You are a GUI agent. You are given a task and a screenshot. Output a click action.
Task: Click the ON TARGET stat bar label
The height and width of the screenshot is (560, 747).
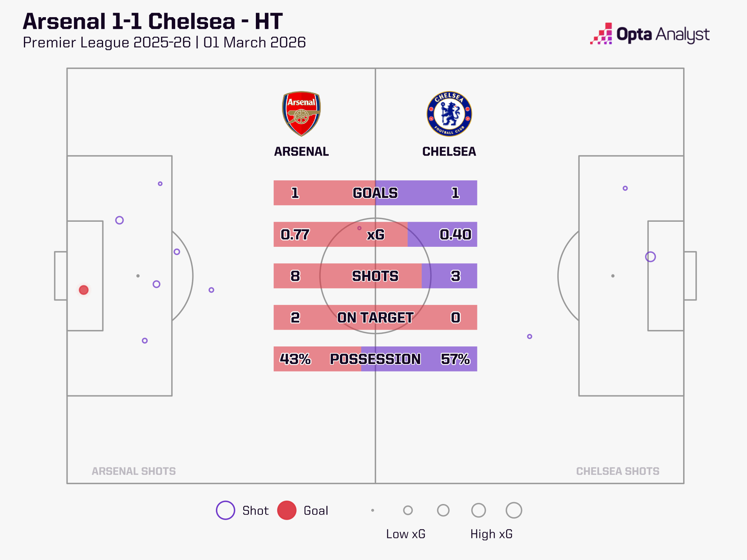coord(375,317)
